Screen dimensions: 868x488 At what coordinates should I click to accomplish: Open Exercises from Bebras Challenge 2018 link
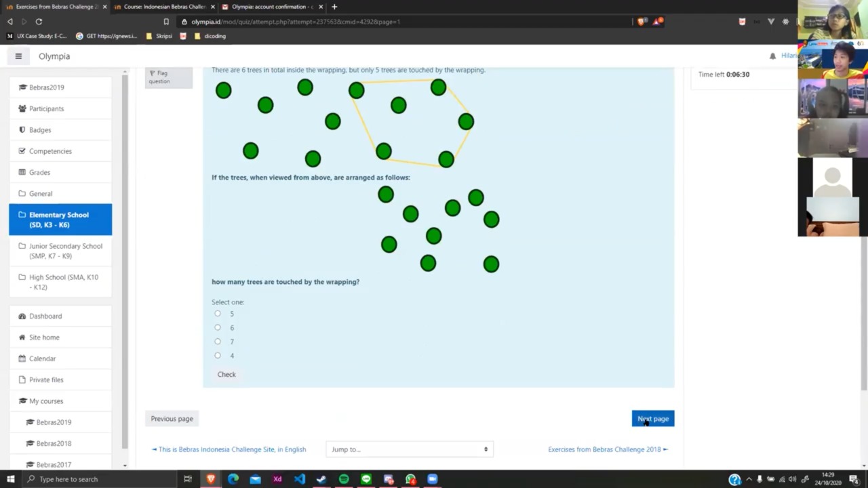click(608, 449)
